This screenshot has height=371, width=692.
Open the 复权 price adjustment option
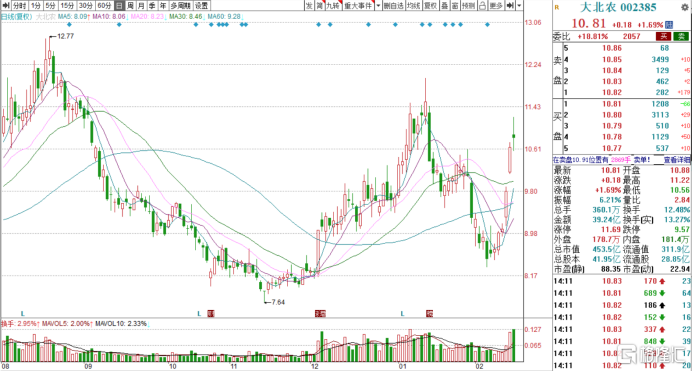(430, 5)
